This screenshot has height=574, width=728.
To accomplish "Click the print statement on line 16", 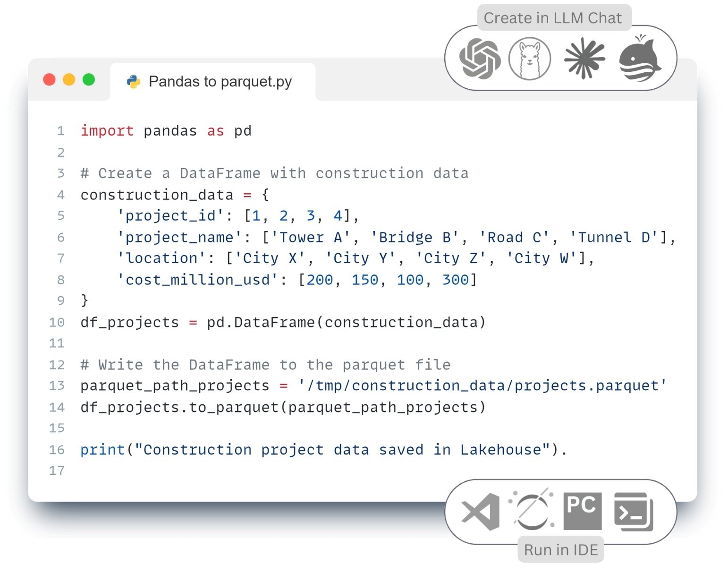I will (x=323, y=450).
